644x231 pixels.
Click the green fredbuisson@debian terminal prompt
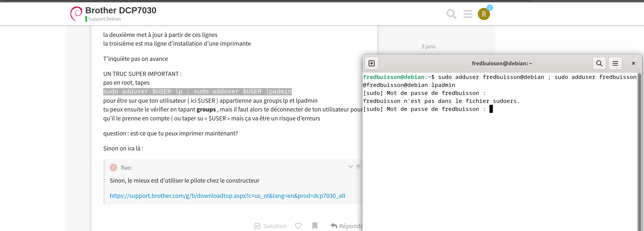click(x=393, y=77)
